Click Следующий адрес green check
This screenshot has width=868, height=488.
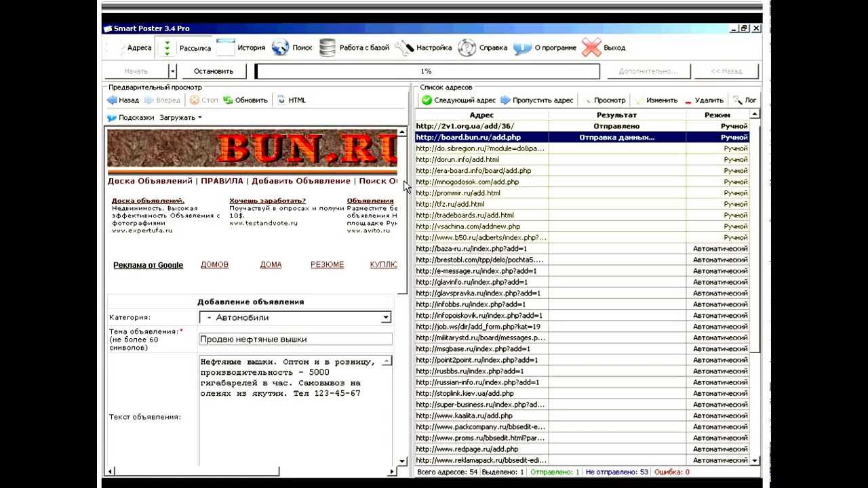coord(458,100)
